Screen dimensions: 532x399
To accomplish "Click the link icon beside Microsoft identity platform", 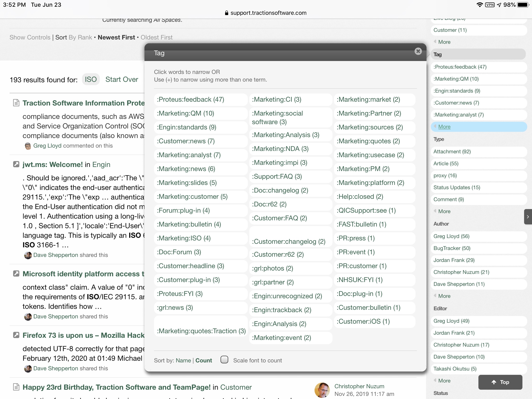I will pyautogui.click(x=16, y=274).
